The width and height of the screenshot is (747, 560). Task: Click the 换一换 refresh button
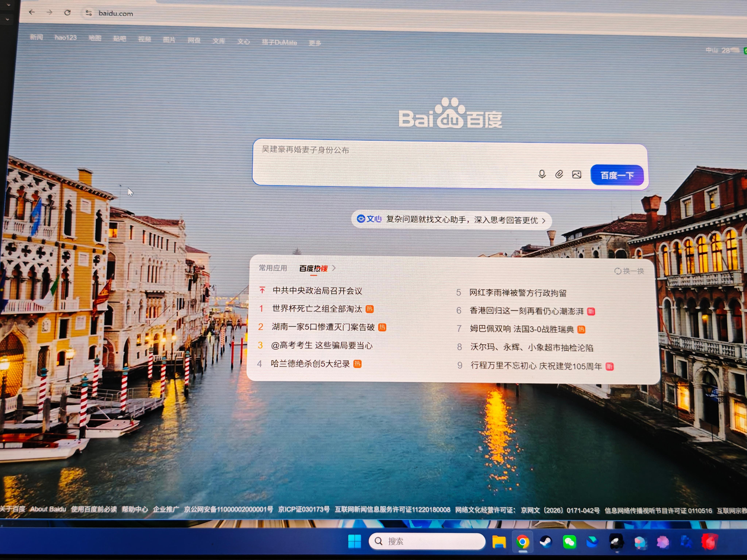629,271
